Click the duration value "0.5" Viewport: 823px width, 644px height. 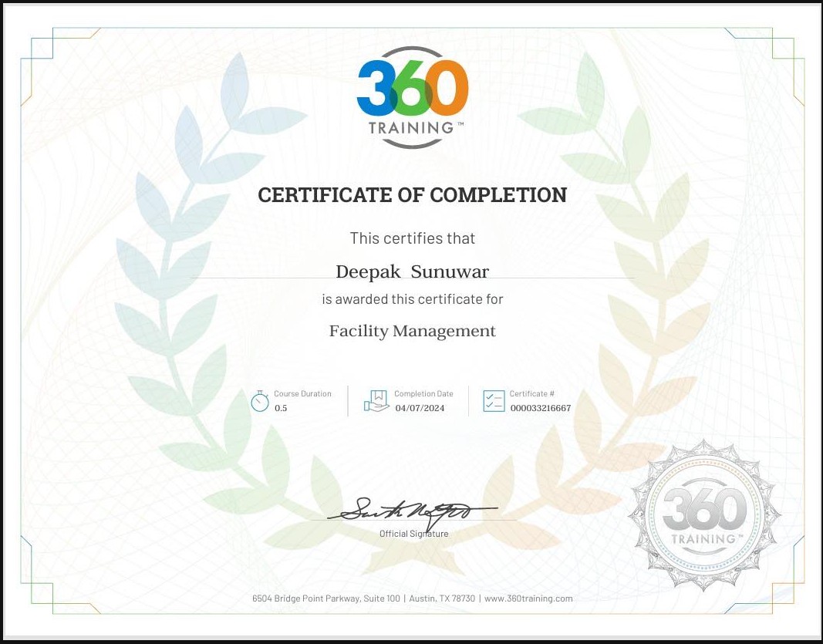pos(281,408)
